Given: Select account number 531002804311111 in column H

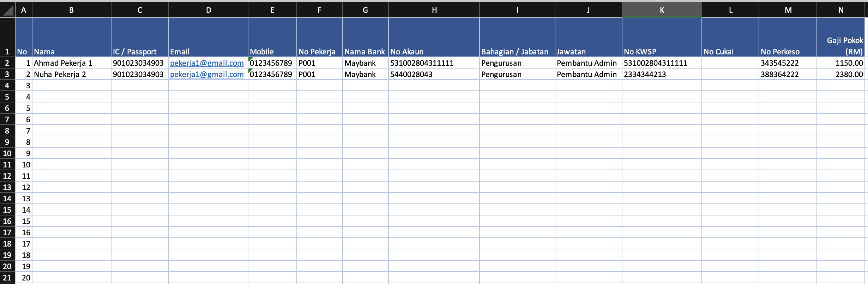Looking at the screenshot, I should tap(434, 63).
